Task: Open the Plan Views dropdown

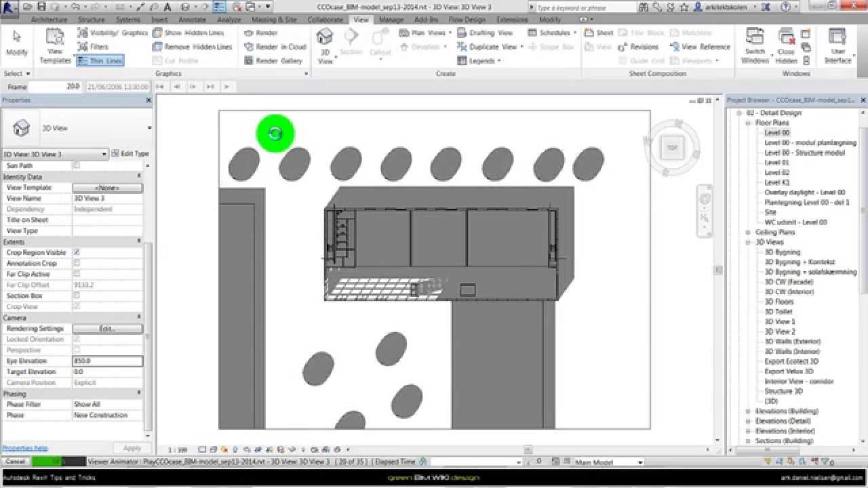Action: [x=424, y=33]
